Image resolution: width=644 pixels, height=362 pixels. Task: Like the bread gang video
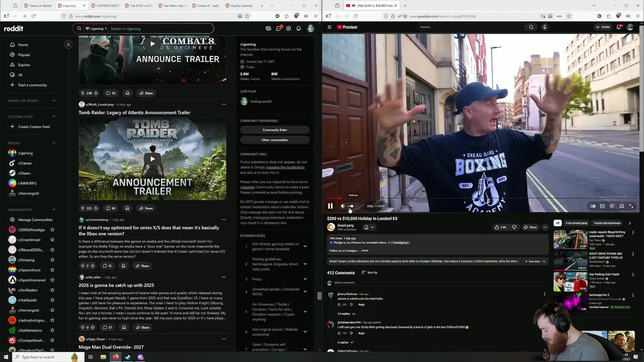pyautogui.click(x=501, y=227)
